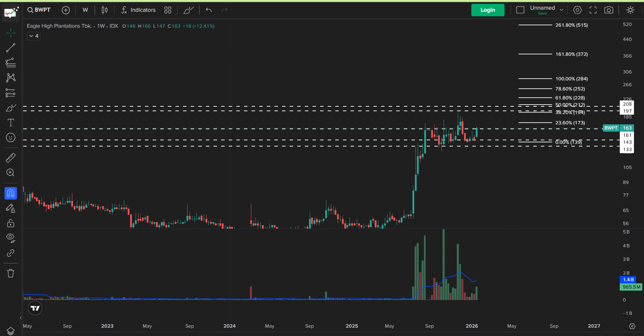Image resolution: width=644 pixels, height=336 pixels.
Task: Click the 133 horizontal line price tag
Action: coord(627,149)
